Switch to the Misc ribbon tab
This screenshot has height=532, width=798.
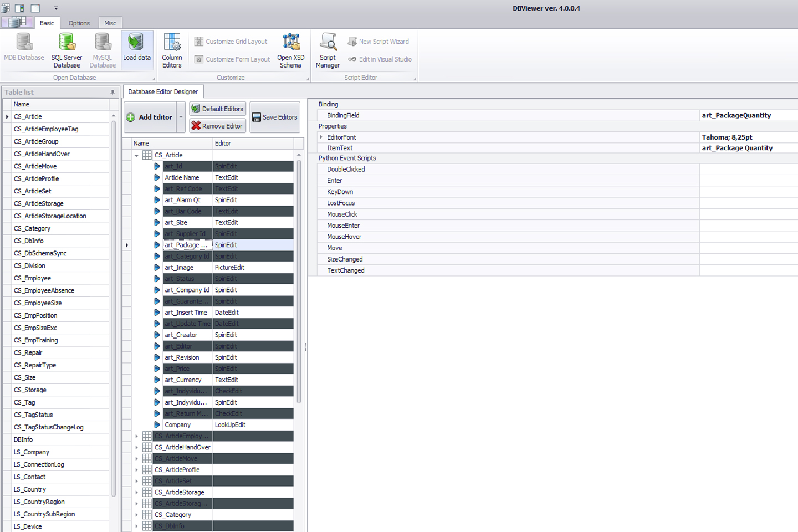tap(110, 23)
